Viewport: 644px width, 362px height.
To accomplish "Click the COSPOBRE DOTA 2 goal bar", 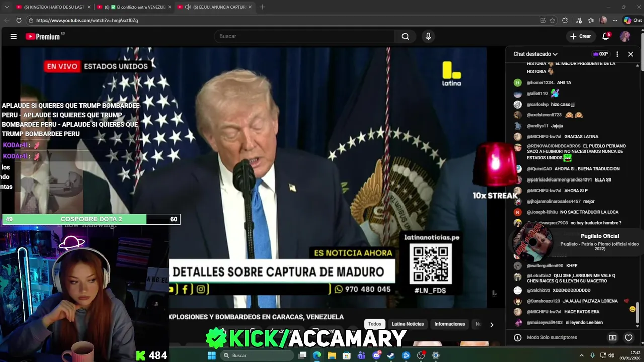I will point(91,219).
